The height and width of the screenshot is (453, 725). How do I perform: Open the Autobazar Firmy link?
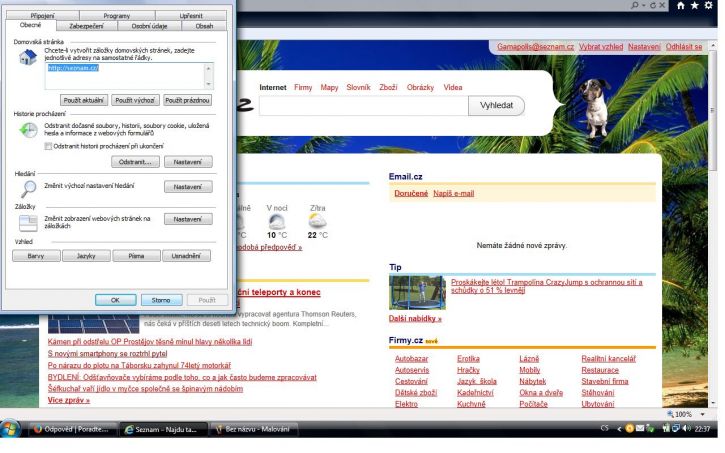412,359
